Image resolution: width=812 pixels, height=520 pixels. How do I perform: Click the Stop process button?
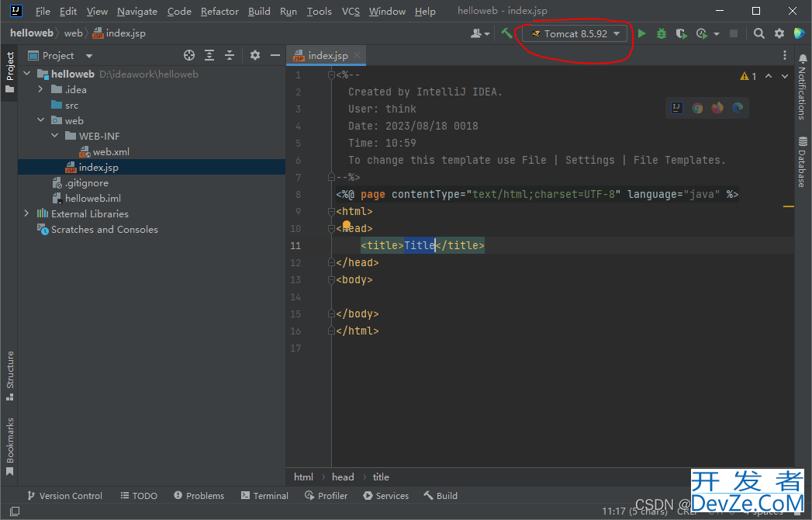(734, 33)
